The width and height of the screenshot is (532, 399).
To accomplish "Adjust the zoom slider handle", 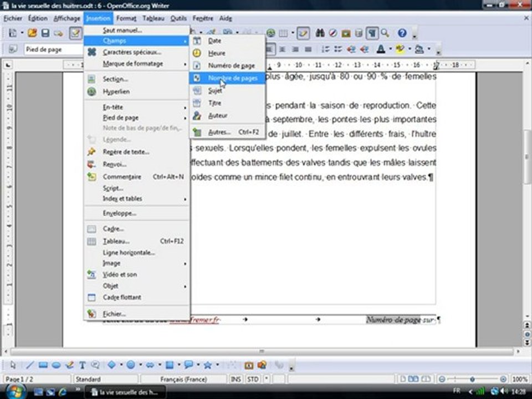I will [x=472, y=379].
